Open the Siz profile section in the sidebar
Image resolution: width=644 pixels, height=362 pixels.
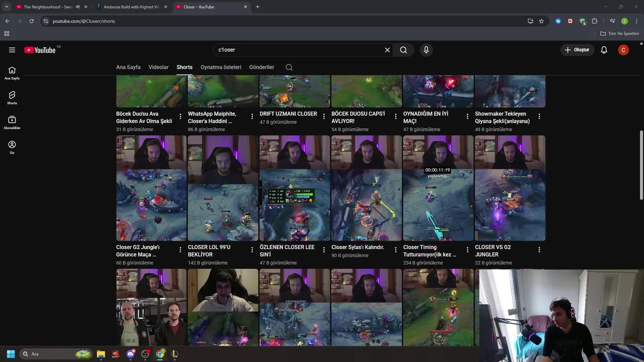pos(12,147)
